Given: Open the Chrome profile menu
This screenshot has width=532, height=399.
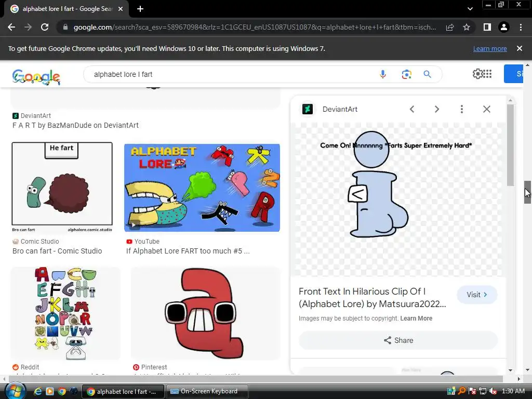Looking at the screenshot, I should point(504,27).
